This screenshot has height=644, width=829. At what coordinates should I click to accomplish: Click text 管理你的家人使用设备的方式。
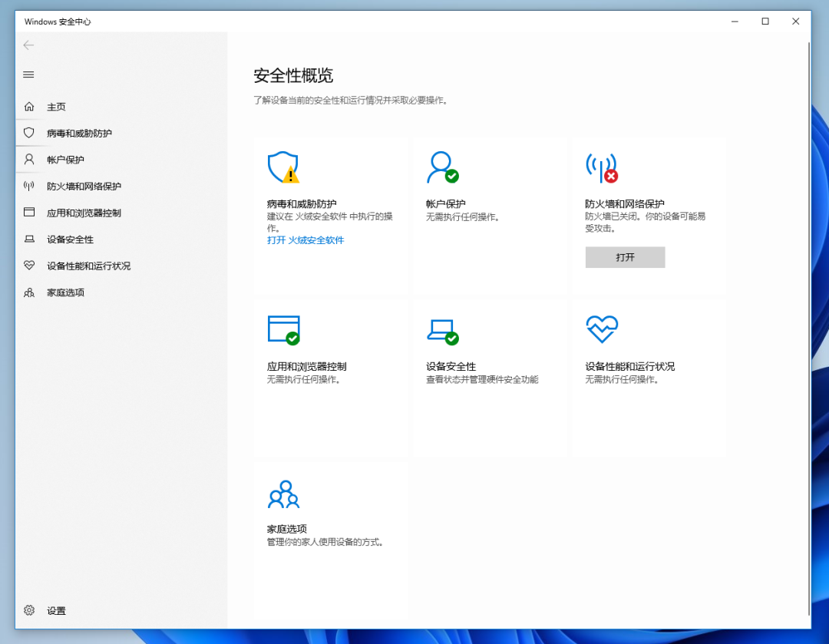pyautogui.click(x=325, y=542)
